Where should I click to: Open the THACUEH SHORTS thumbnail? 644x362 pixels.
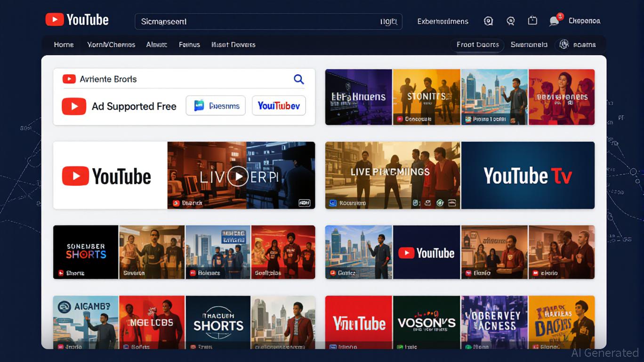click(x=218, y=322)
